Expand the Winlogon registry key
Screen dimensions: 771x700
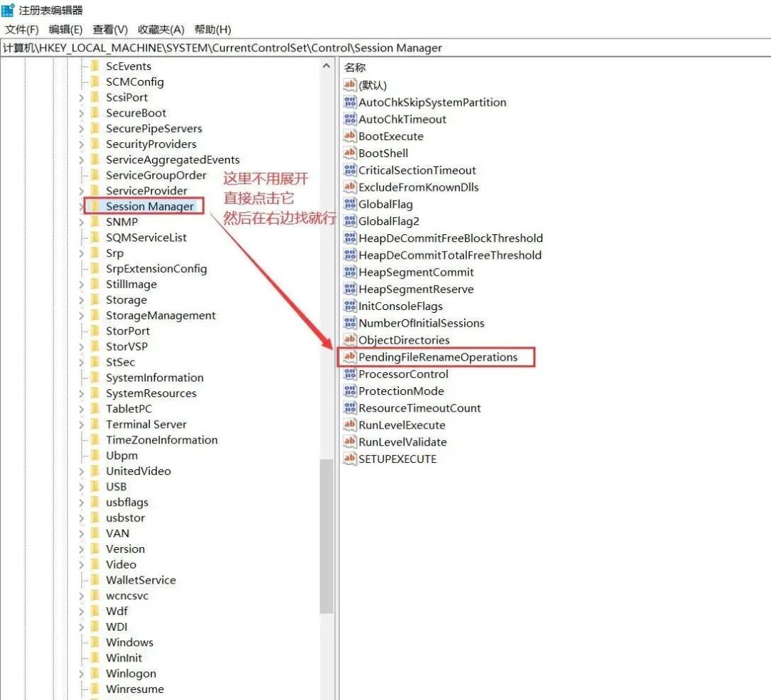[81, 674]
